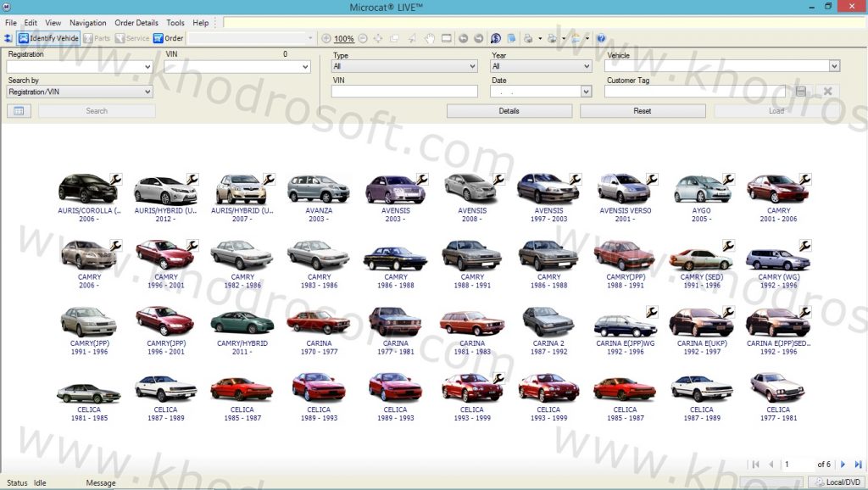This screenshot has height=490, width=868.
Task: Click the VIN text field under Type
Action: pyautogui.click(x=404, y=92)
